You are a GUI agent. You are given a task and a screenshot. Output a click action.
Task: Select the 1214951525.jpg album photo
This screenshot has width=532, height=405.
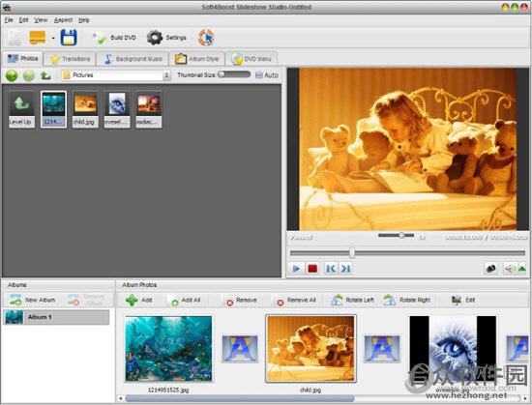168,349
